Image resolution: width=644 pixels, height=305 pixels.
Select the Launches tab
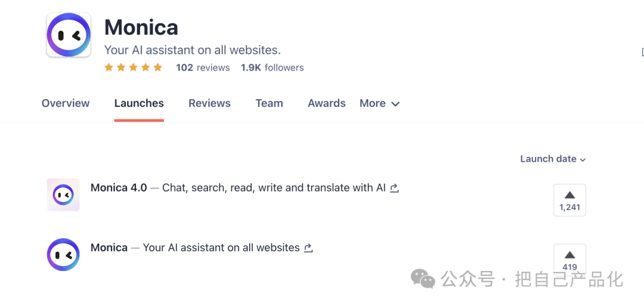(x=139, y=103)
